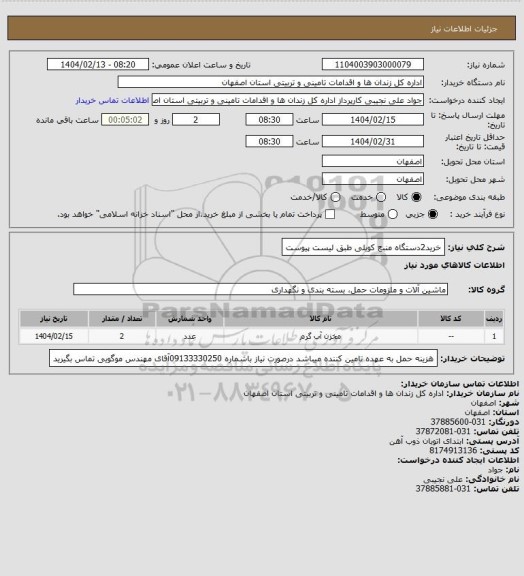Click the اطلاعات ایجاد کننده درخواست heading

[x=458, y=460]
